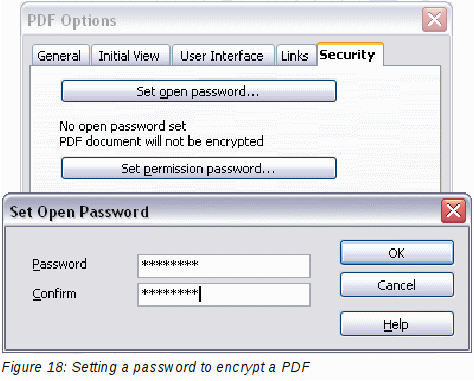Activate the Security tab
The height and width of the screenshot is (381, 474).
pyautogui.click(x=350, y=54)
